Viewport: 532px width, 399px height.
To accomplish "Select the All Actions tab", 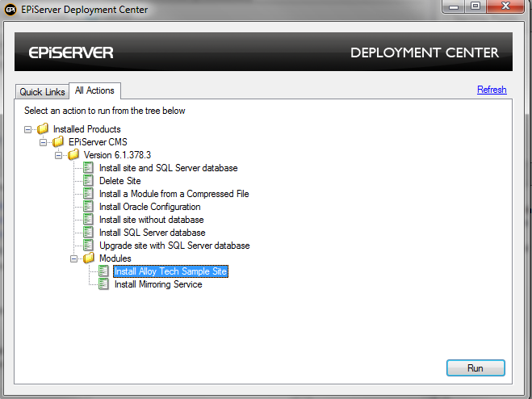I will coord(94,90).
